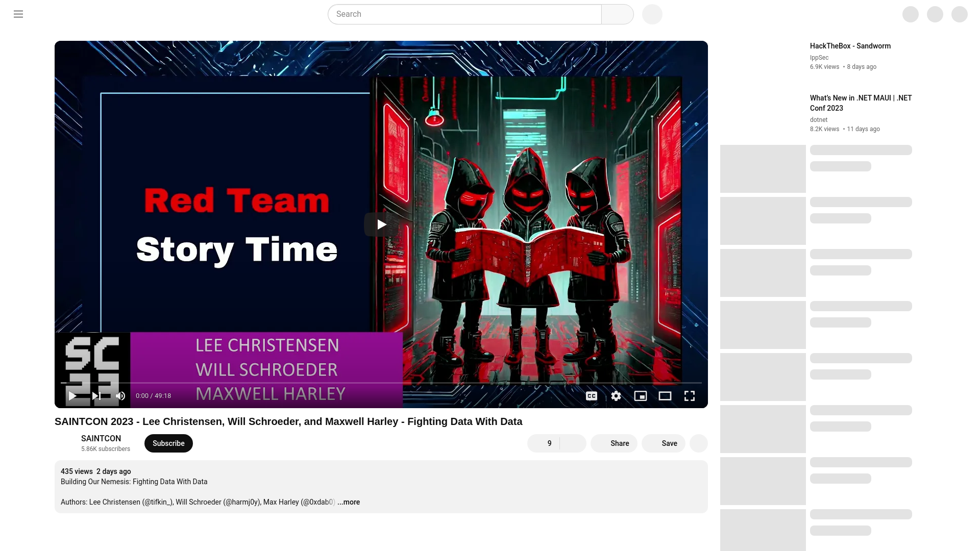The height and width of the screenshot is (551, 980).
Task: Play the video using the bottom-bar play icon
Action: pos(72,396)
